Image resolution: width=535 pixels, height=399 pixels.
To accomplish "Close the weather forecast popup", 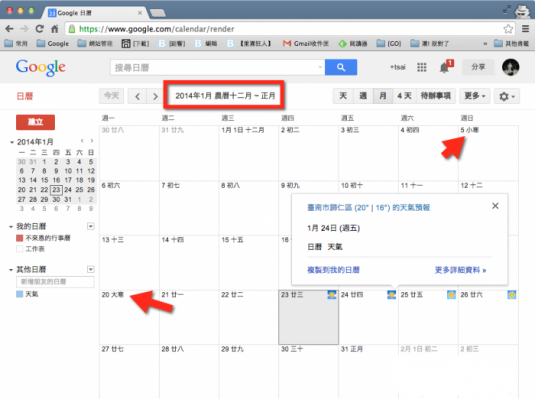I will 495,206.
